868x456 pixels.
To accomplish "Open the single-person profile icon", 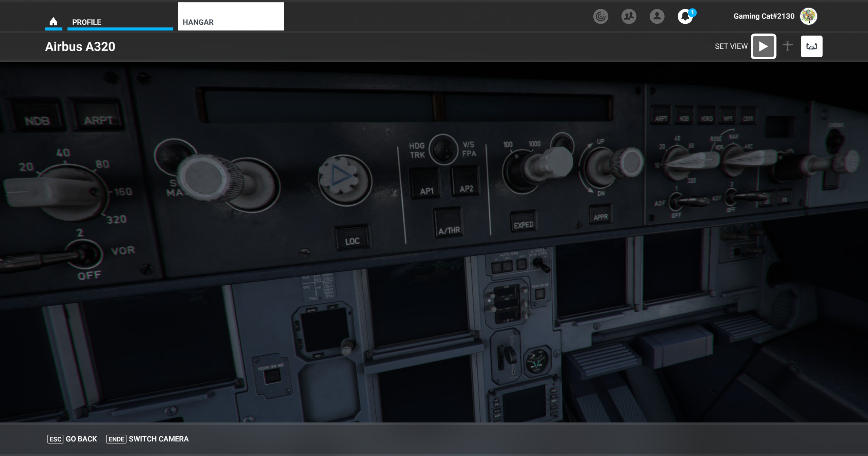I will 657,16.
